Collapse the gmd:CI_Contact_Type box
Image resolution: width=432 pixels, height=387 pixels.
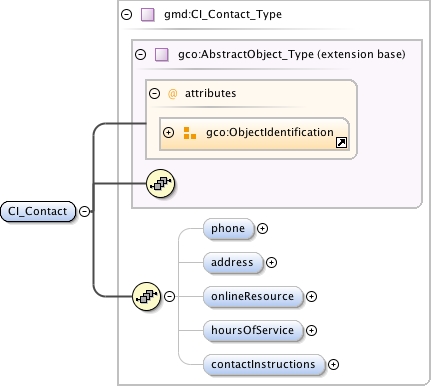(x=127, y=14)
